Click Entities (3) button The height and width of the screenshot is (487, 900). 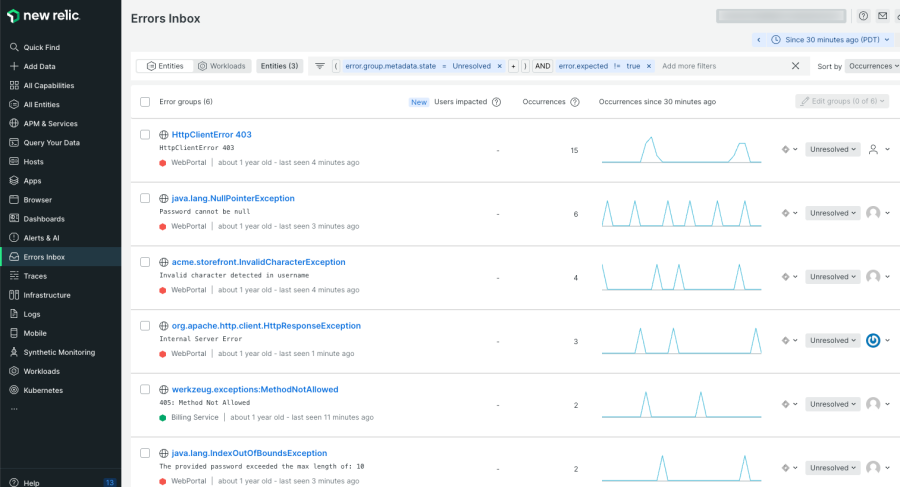[280, 66]
